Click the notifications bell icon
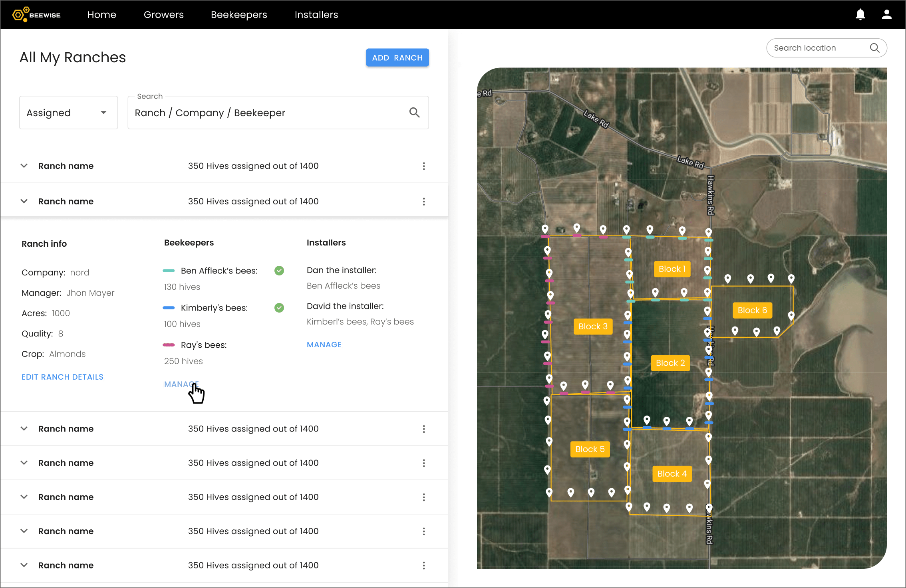 [860, 15]
